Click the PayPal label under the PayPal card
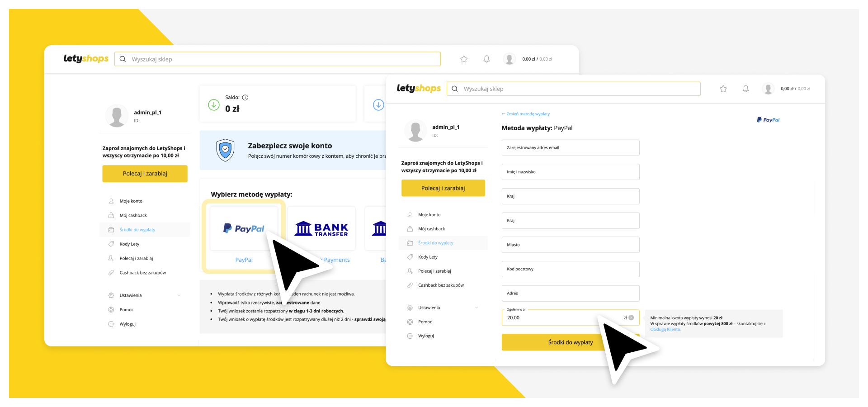The image size is (868, 407). tap(244, 260)
